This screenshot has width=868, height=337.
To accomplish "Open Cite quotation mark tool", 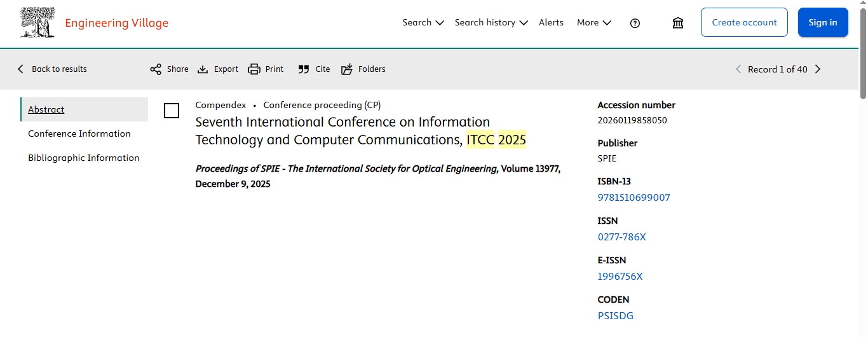I will (304, 69).
